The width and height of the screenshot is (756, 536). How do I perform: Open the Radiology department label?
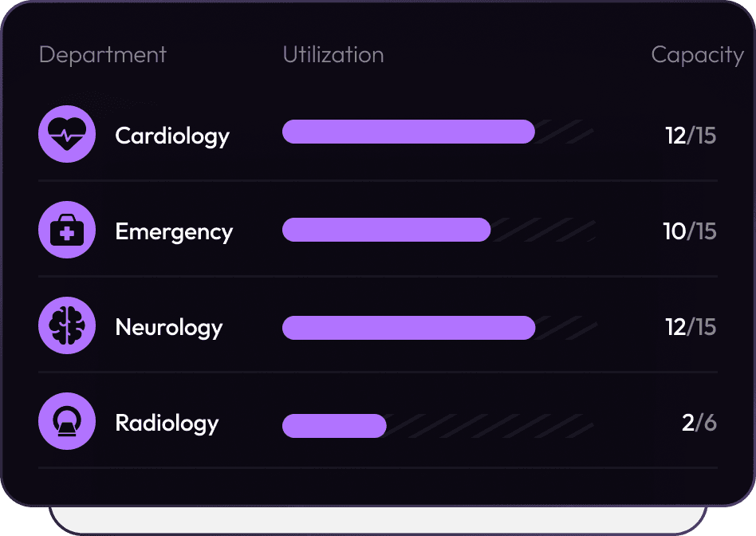tap(167, 423)
